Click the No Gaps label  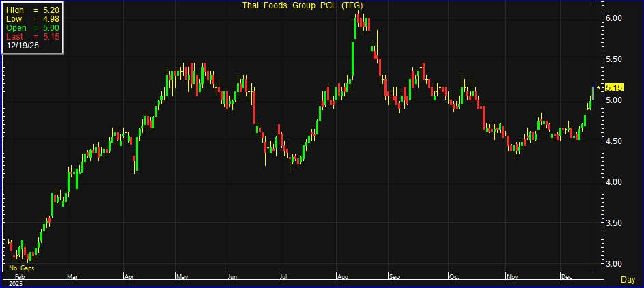[x=21, y=268]
